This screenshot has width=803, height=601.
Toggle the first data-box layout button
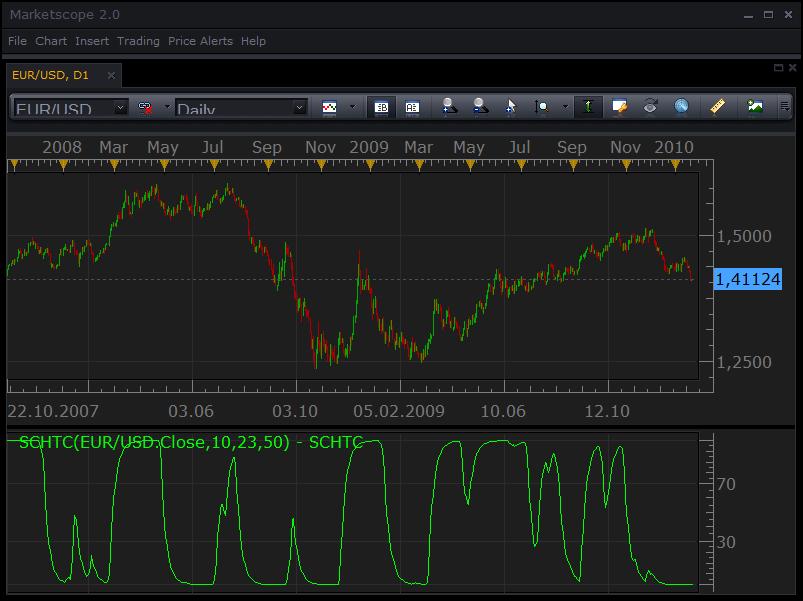tap(382, 107)
